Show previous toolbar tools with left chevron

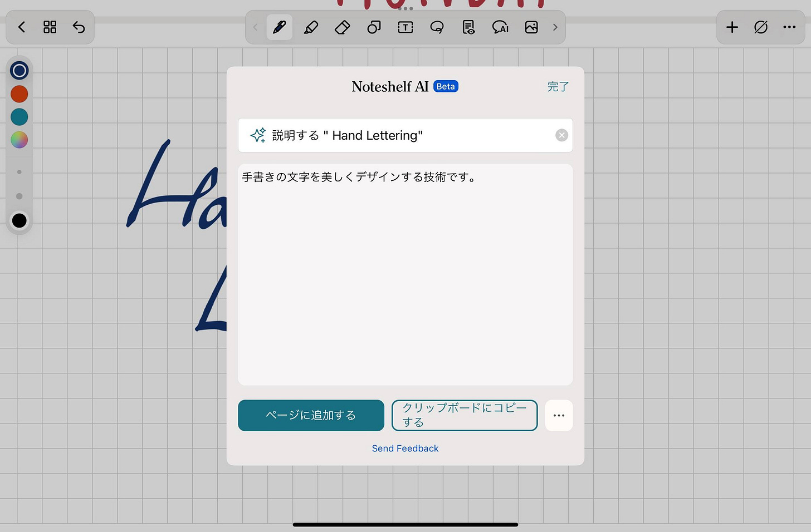[256, 27]
